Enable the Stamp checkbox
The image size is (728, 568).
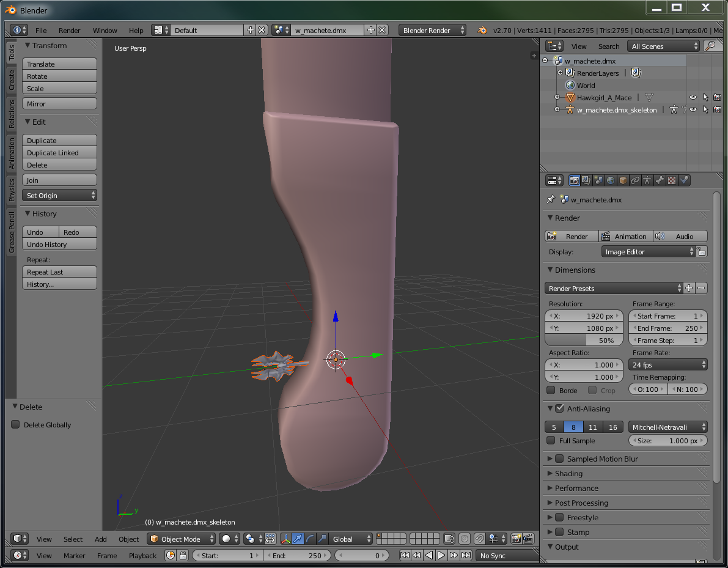coord(559,532)
